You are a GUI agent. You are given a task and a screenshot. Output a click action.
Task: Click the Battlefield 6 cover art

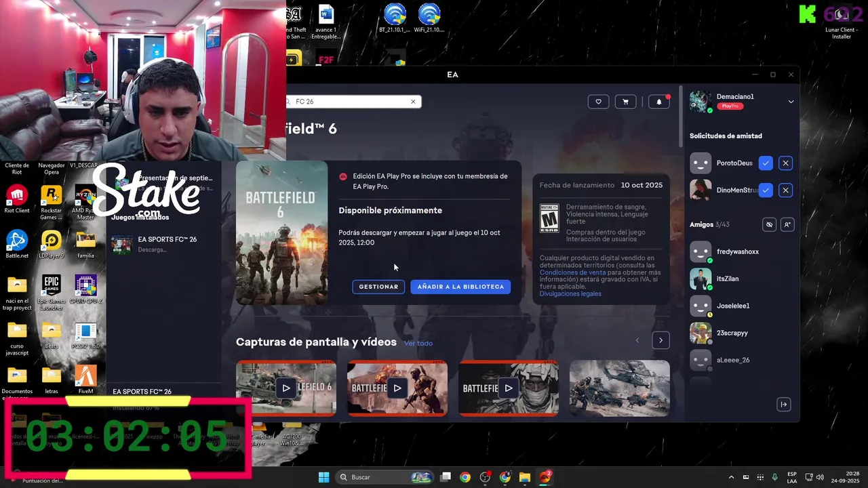[281, 232]
